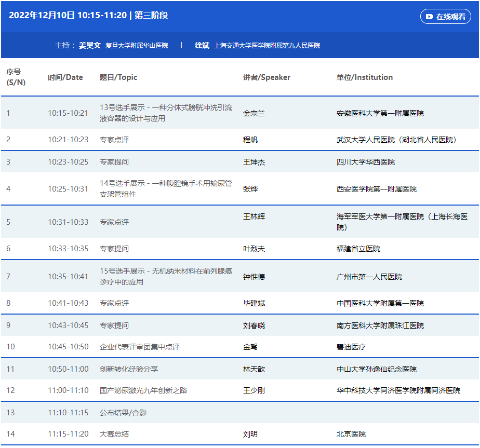
Task: Click 专家提问 in the 10:23-10:25 row
Action: [x=114, y=162]
